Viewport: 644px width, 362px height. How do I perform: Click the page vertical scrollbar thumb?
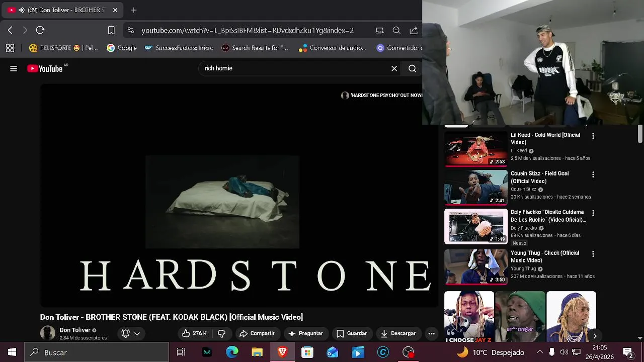pos(640,134)
